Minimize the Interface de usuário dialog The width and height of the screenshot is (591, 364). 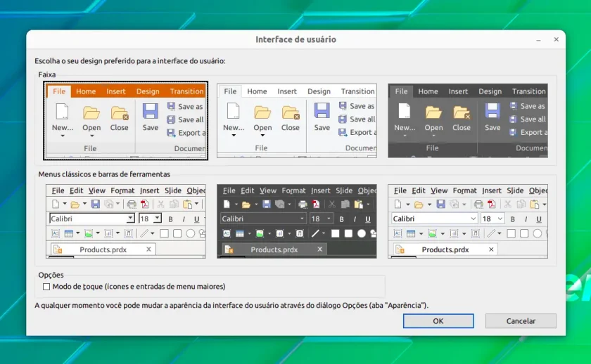[x=539, y=39]
